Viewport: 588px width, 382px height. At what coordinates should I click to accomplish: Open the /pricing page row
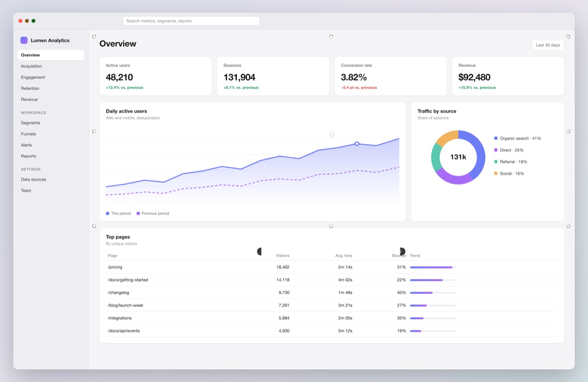[x=332, y=267]
